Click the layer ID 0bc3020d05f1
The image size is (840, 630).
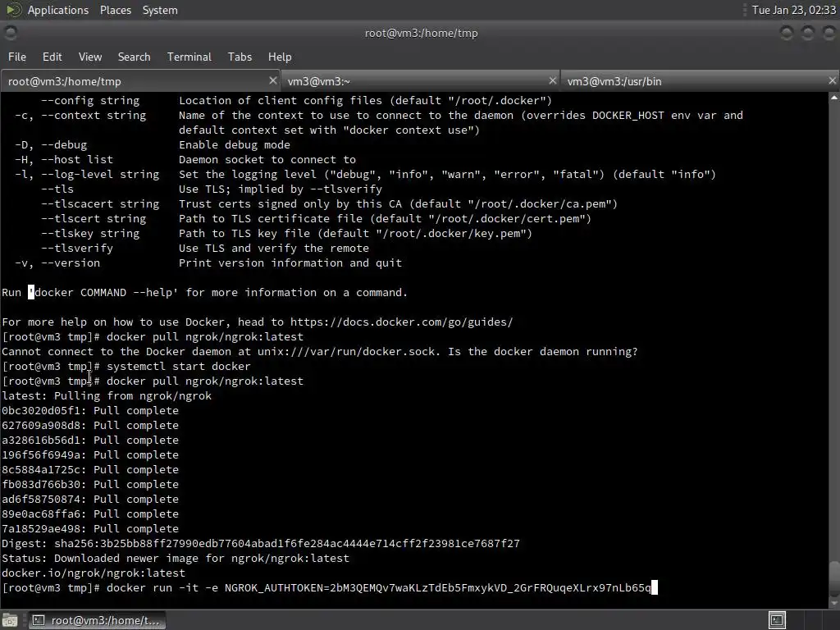[41, 410]
